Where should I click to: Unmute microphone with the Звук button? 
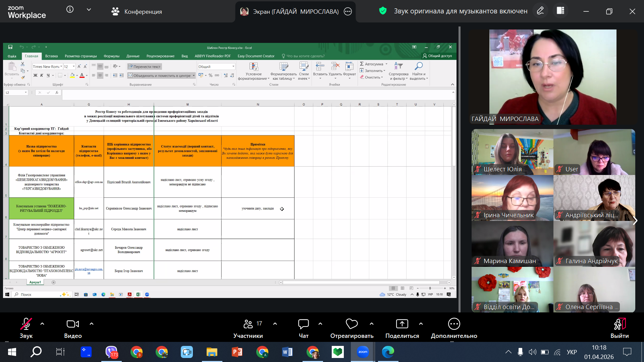(x=26, y=328)
